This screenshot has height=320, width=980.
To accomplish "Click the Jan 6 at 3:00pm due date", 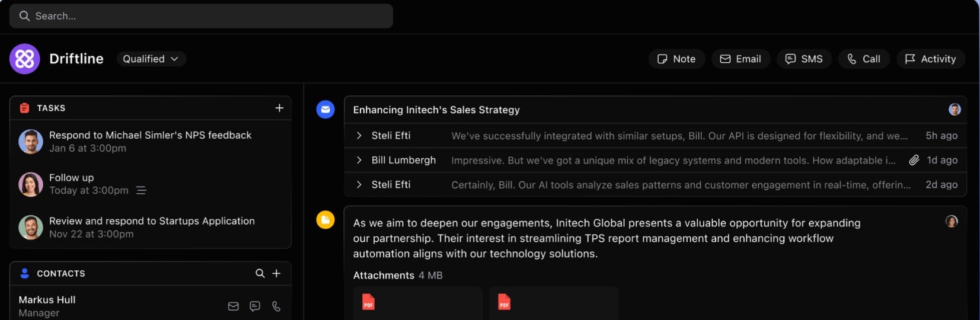I will (88, 148).
